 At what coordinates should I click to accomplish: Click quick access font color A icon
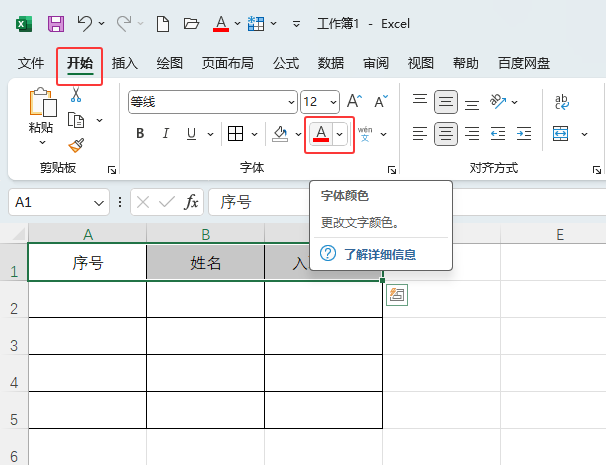click(x=221, y=24)
